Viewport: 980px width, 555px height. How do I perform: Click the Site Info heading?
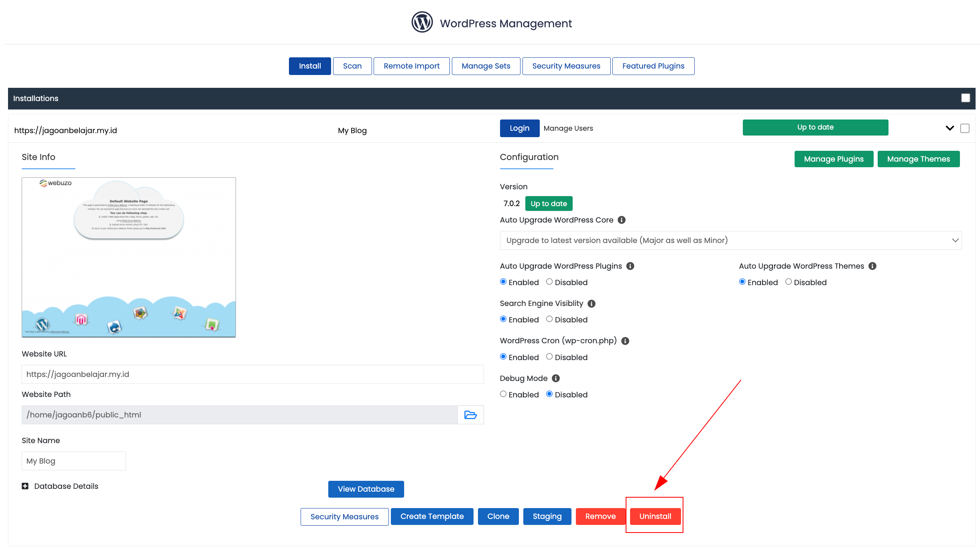(x=39, y=157)
